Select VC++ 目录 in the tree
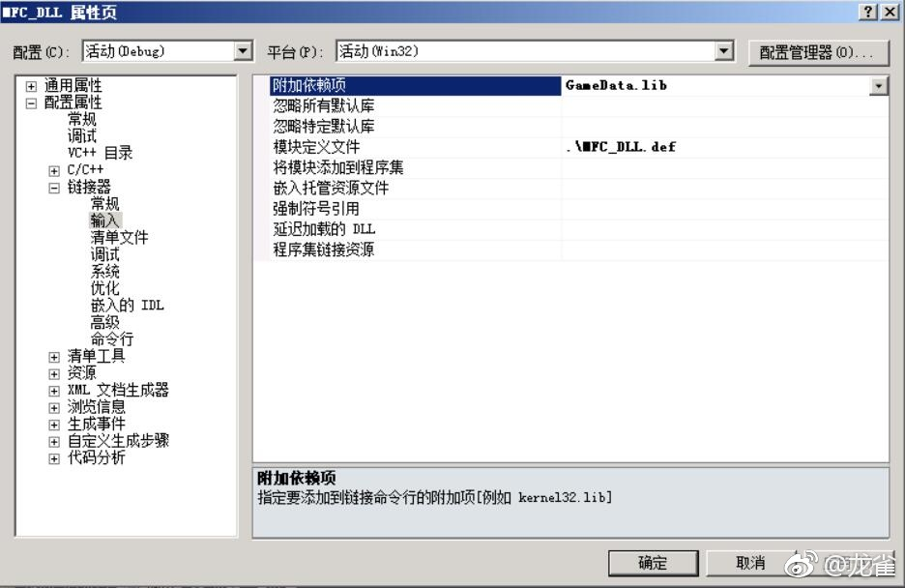This screenshot has width=905, height=588. [100, 153]
